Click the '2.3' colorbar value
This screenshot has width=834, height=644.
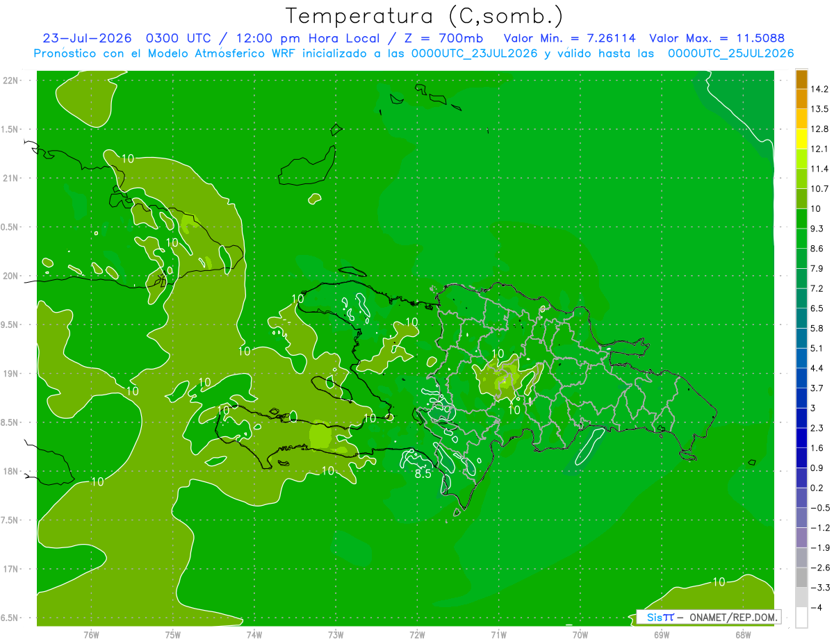(817, 428)
